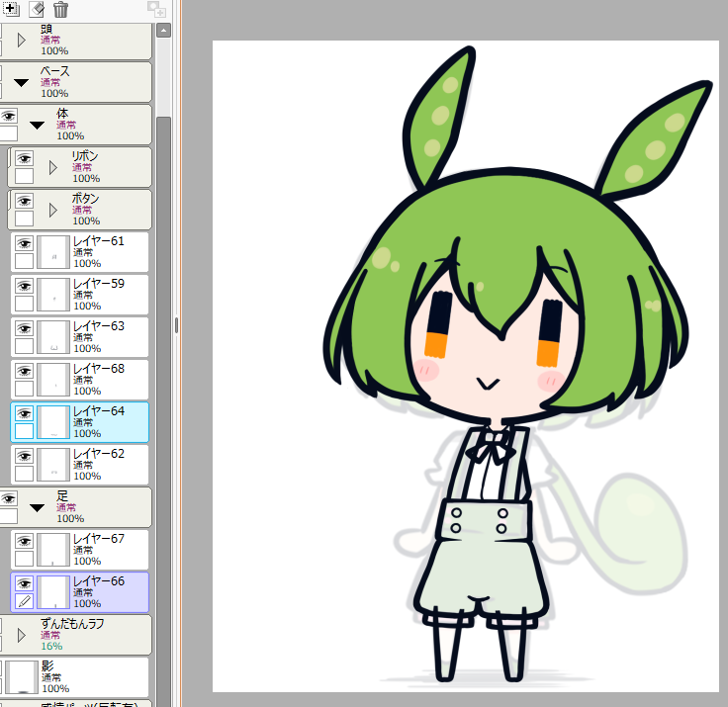
Task: Click layer panel scroll up arrow
Action: (x=163, y=31)
